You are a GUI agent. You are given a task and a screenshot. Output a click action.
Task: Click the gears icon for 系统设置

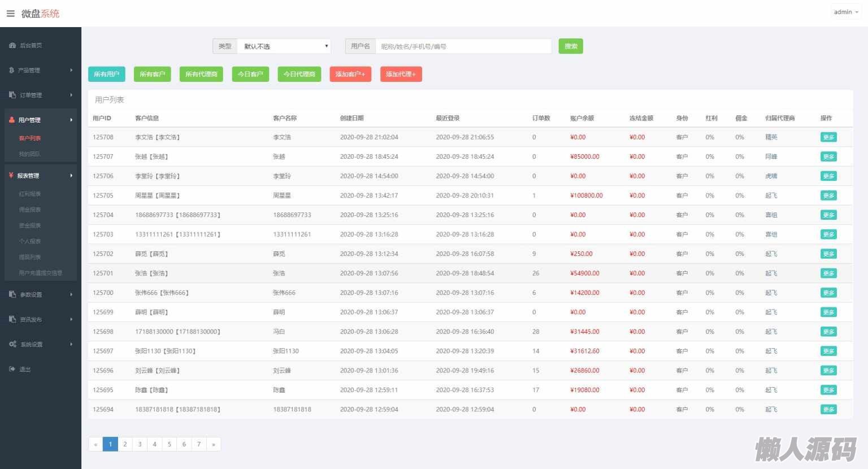tap(12, 344)
